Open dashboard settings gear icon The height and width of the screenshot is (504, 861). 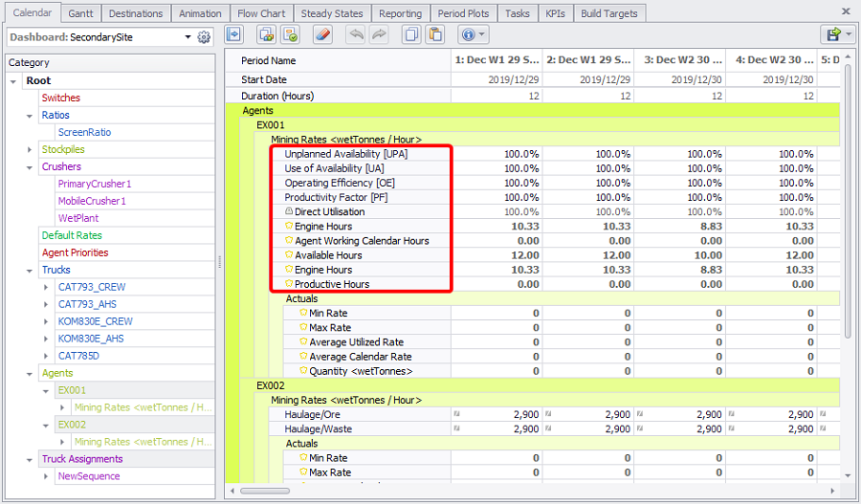(204, 37)
